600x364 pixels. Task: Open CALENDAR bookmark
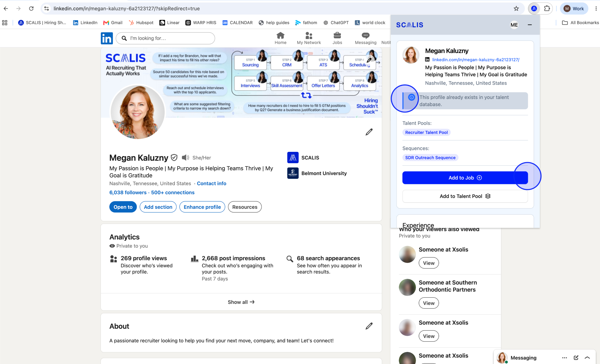[237, 23]
